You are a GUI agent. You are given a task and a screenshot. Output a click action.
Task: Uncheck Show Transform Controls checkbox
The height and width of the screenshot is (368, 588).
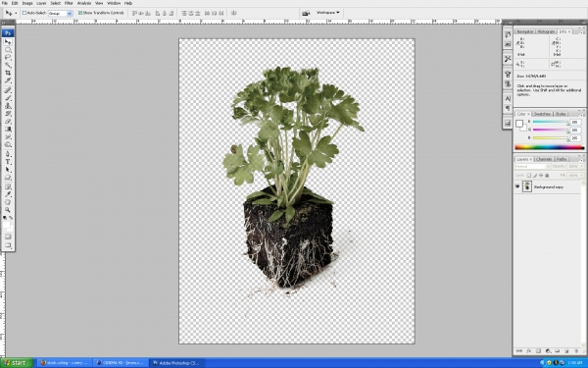tap(80, 13)
